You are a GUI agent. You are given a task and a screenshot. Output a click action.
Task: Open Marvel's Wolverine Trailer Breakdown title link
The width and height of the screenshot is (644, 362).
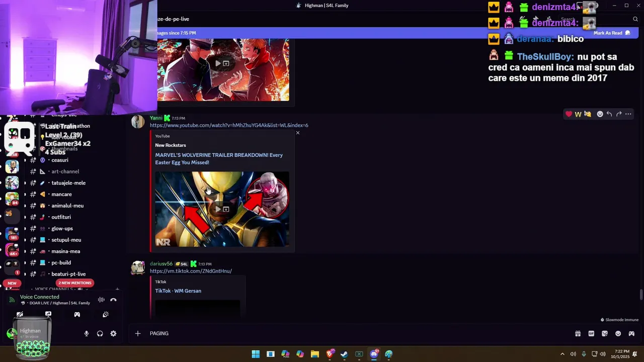(219, 159)
